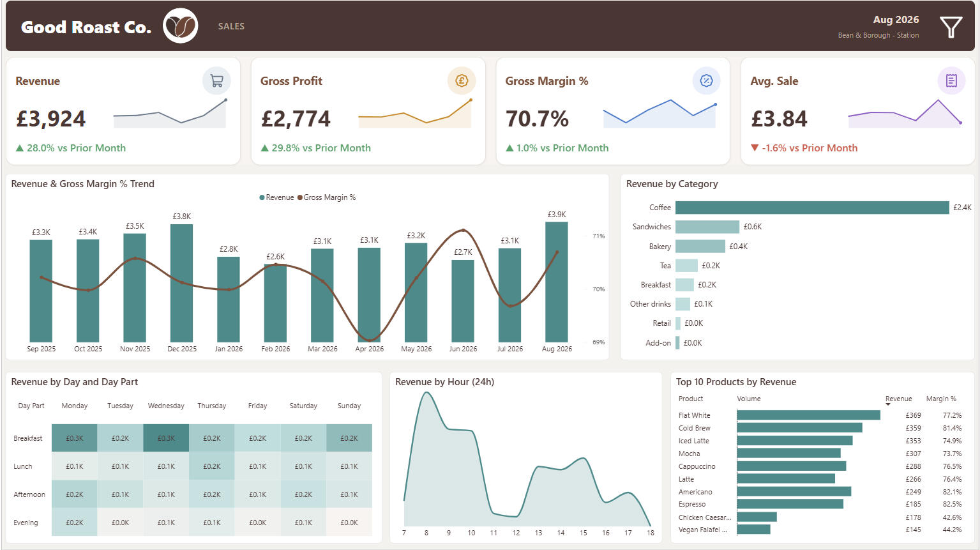The width and height of the screenshot is (980, 550).
Task: Click the percent badge icon on Gross Margin card
Action: coord(706,81)
